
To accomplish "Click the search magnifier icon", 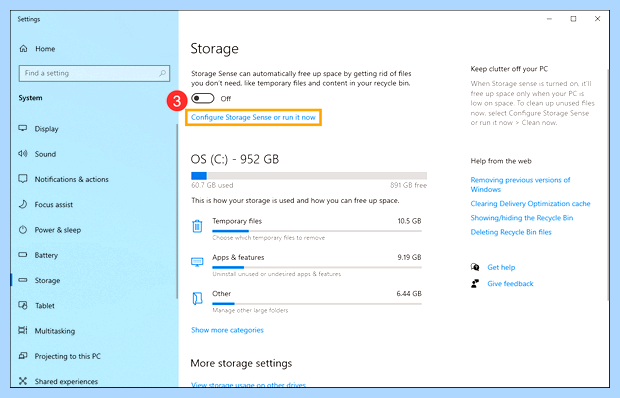I will point(162,73).
